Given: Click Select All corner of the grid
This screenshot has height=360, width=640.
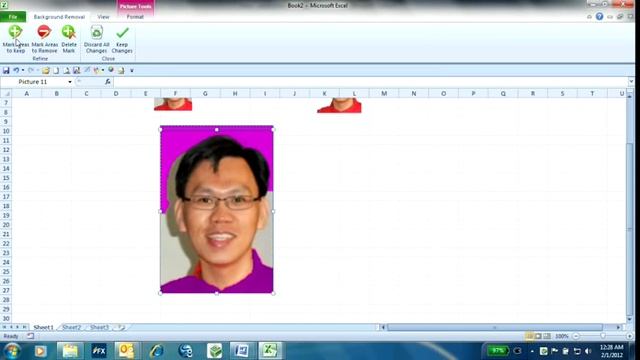Looking at the screenshot, I should pyautogui.click(x=6, y=93).
